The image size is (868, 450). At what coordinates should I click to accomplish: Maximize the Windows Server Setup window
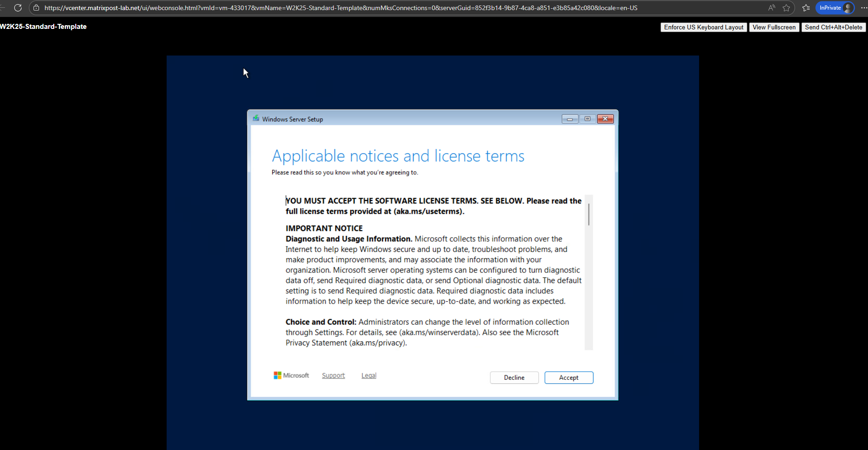click(588, 119)
